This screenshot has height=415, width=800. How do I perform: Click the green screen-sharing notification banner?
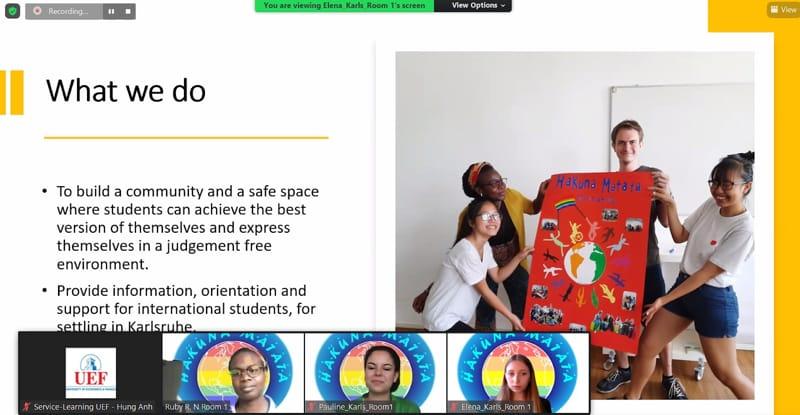tap(344, 6)
